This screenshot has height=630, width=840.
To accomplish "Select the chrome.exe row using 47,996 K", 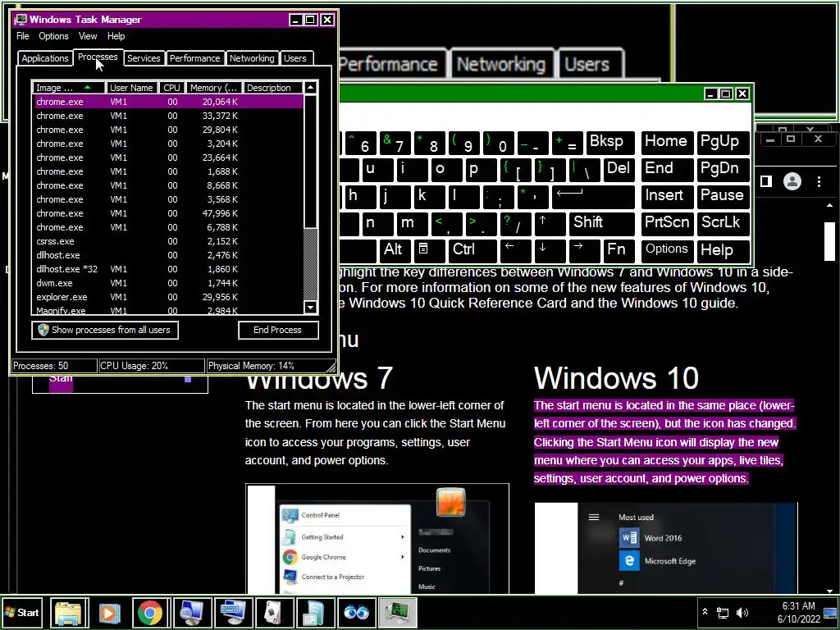I will click(x=168, y=213).
